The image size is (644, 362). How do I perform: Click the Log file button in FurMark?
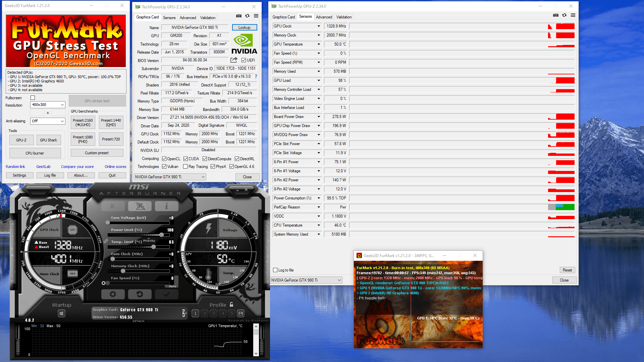[x=50, y=175]
